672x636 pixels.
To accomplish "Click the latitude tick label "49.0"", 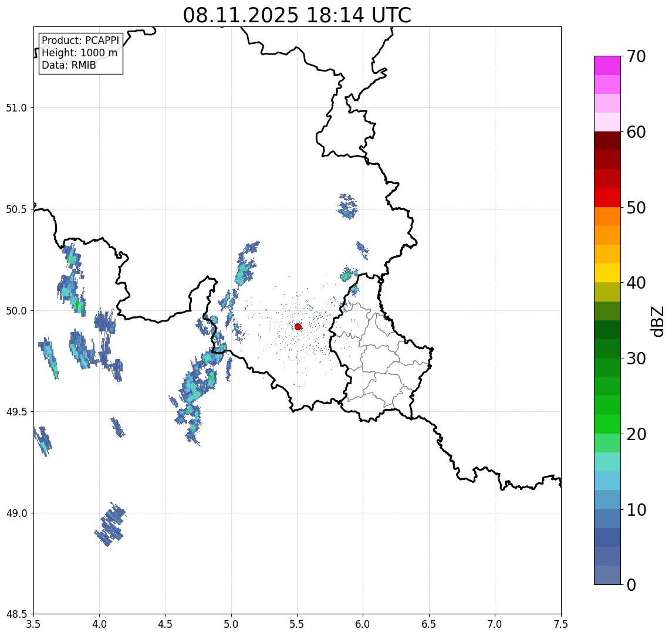I will (x=16, y=513).
